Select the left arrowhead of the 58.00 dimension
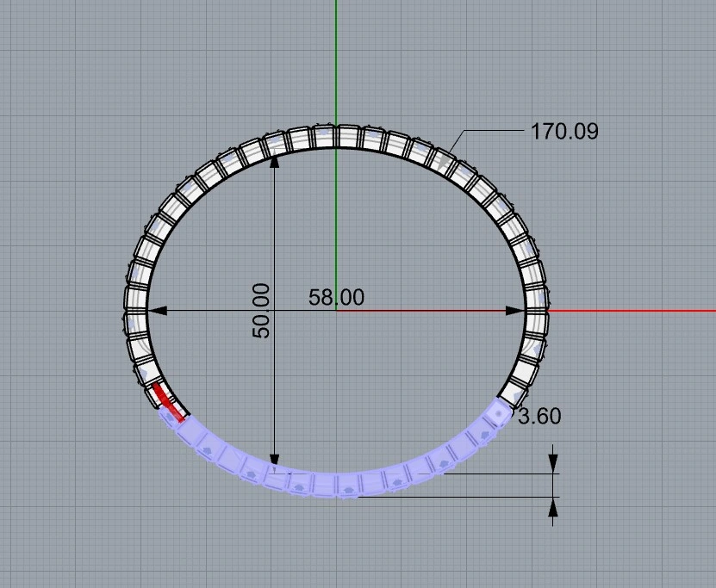Image resolution: width=716 pixels, height=588 pixels. pyautogui.click(x=157, y=310)
